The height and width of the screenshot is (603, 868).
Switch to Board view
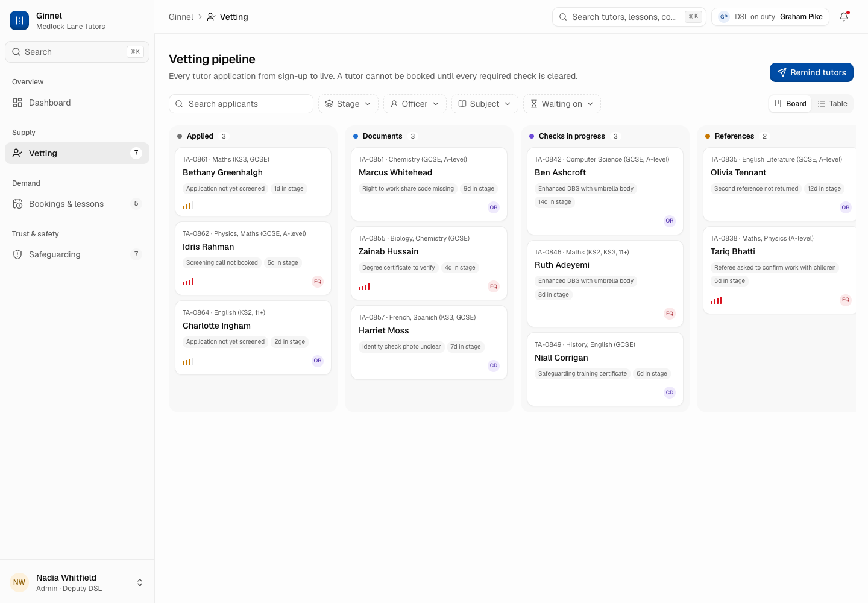click(x=790, y=104)
